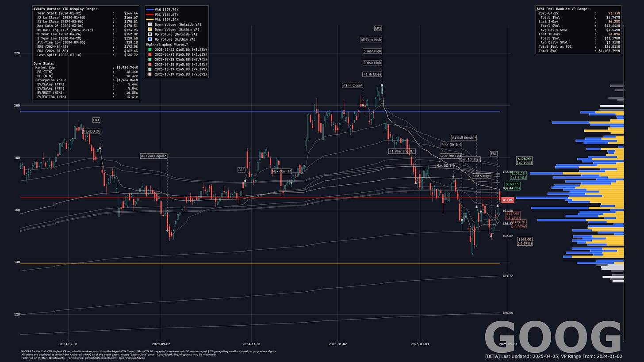Click the 2 Year High marker label

coord(372,63)
